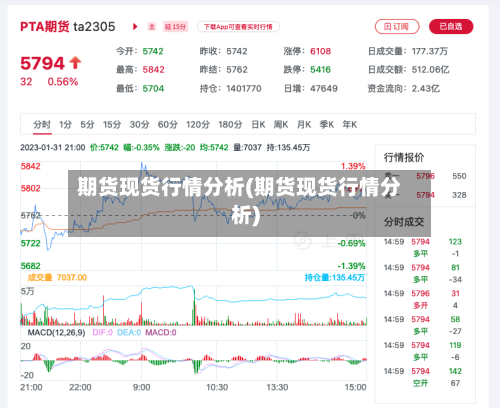Click the 已自选 watchlist button

(451, 27)
